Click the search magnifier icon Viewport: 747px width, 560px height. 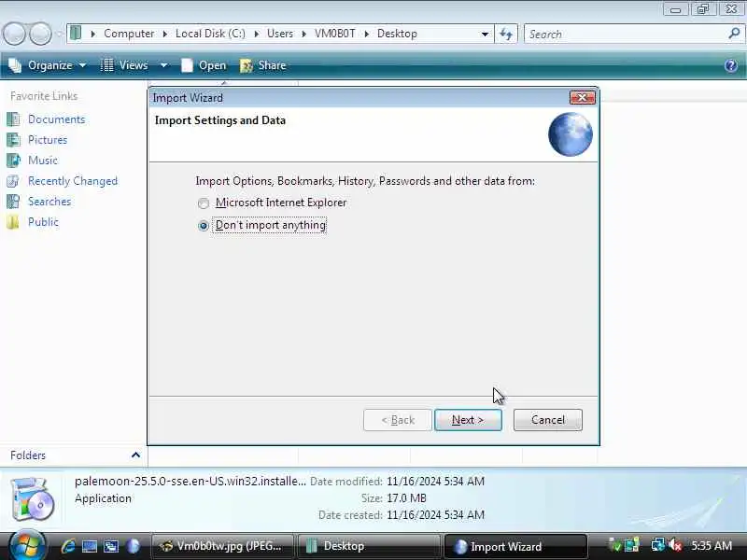734,34
